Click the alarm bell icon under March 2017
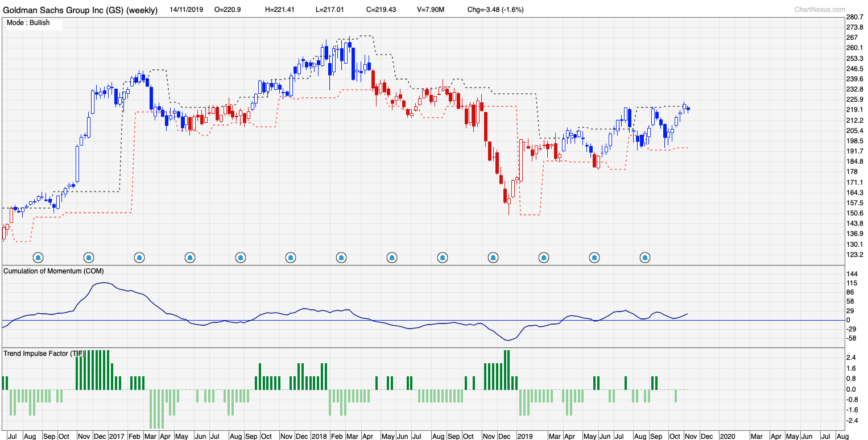The height and width of the screenshot is (440, 868). (x=139, y=257)
